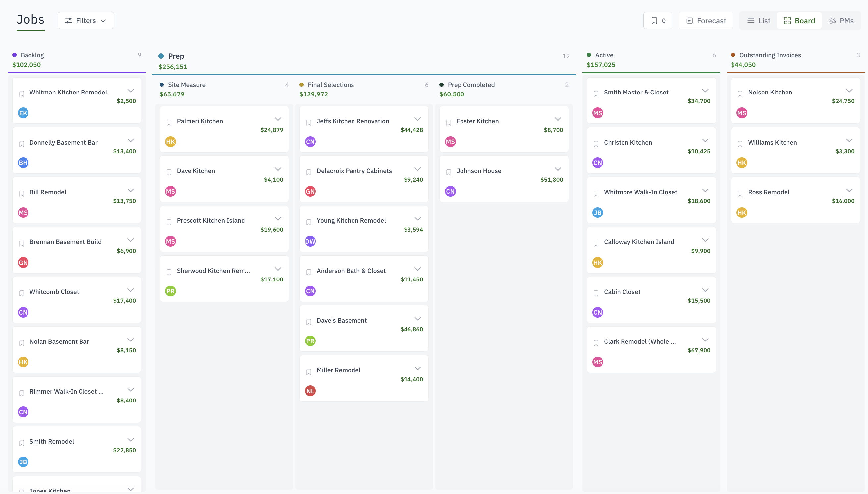The height and width of the screenshot is (494, 868).
Task: Click the PR avatar on Dave's Basement
Action: tap(310, 341)
